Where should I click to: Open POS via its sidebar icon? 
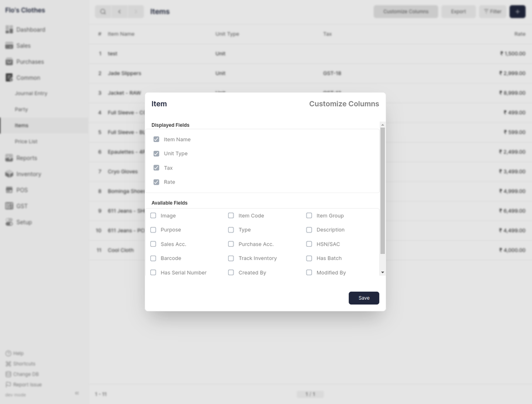click(9, 190)
